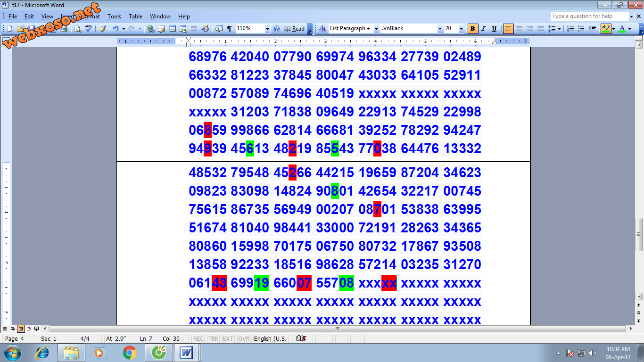Switch to Reading Layout view icon

37,329
